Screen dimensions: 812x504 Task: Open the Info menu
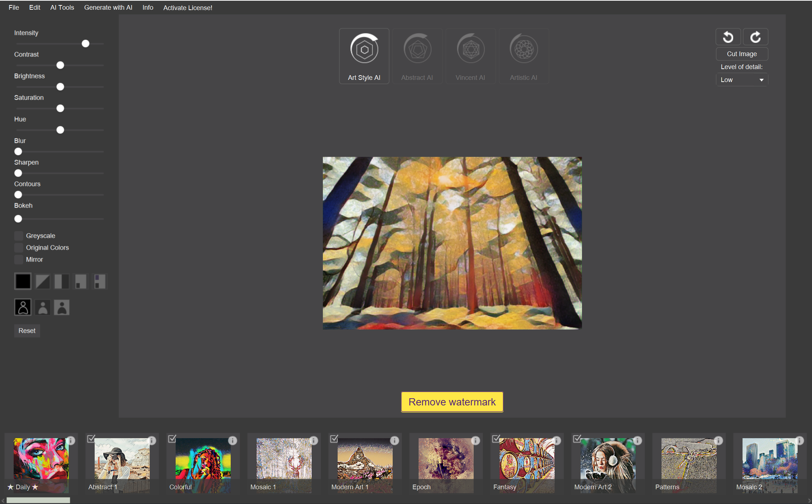[148, 7]
